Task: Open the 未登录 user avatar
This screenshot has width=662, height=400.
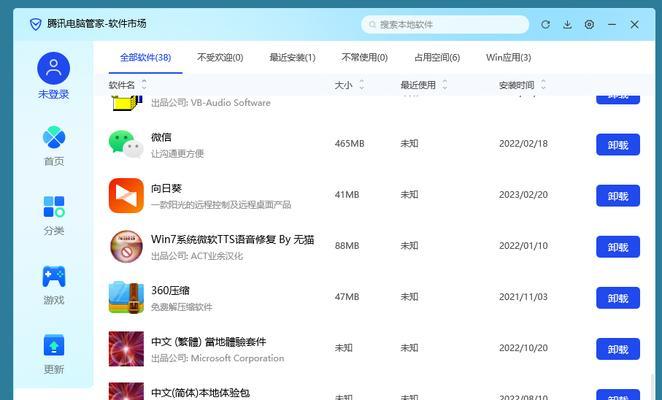Action: 54,68
